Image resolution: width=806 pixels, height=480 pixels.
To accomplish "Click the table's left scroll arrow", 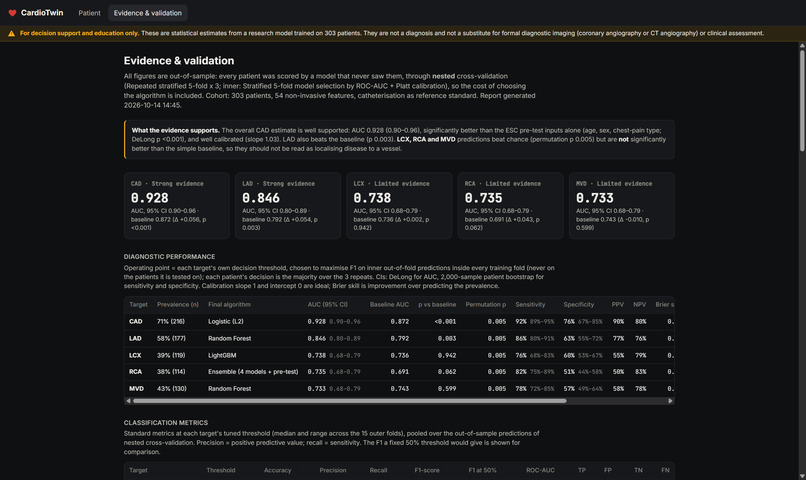I will click(x=128, y=401).
